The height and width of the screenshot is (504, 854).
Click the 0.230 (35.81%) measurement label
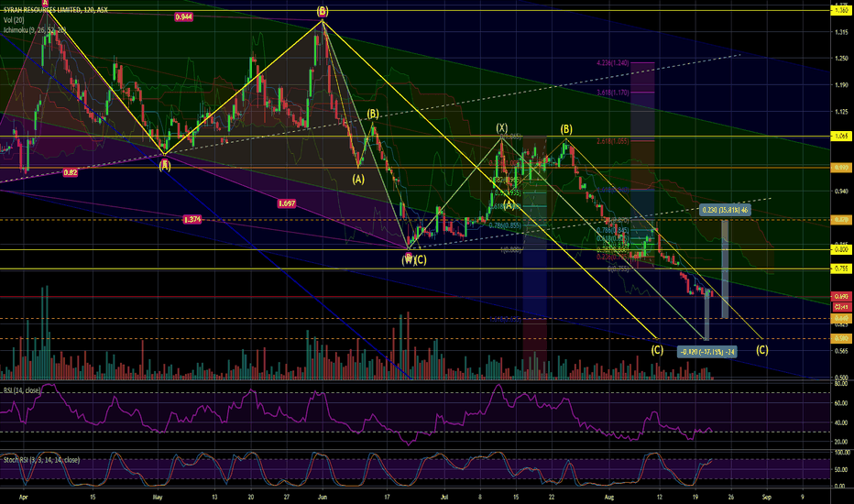[x=725, y=210]
